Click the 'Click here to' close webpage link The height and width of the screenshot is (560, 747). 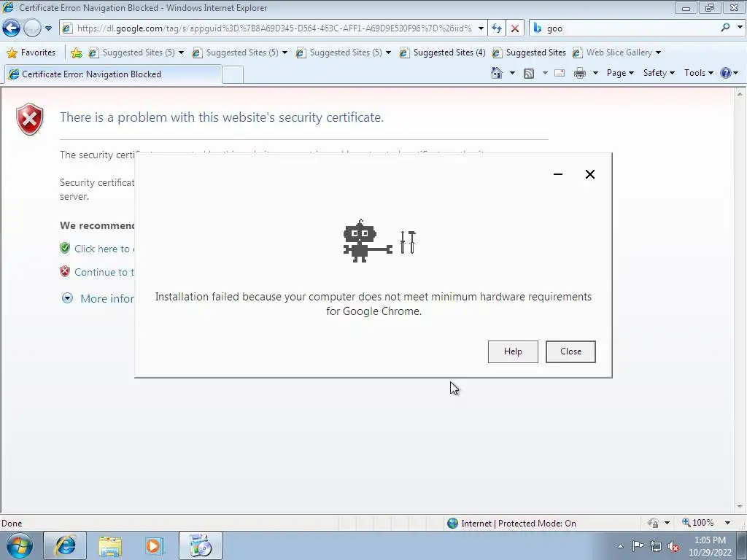tap(102, 249)
